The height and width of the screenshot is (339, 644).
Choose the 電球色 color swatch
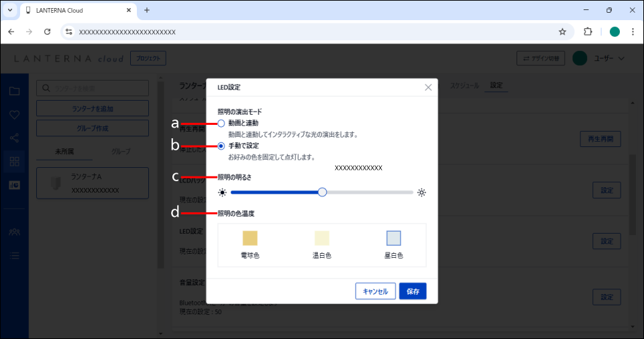pos(250,238)
